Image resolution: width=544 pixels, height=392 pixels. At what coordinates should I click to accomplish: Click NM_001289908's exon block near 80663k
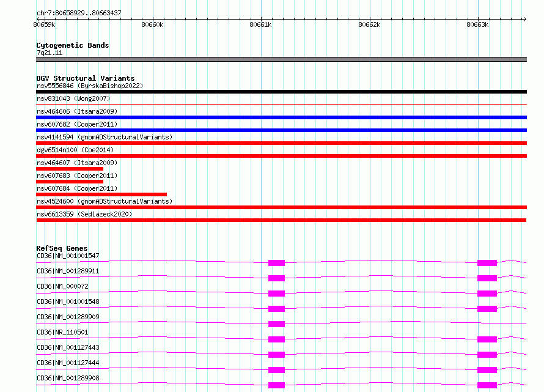[487, 385]
